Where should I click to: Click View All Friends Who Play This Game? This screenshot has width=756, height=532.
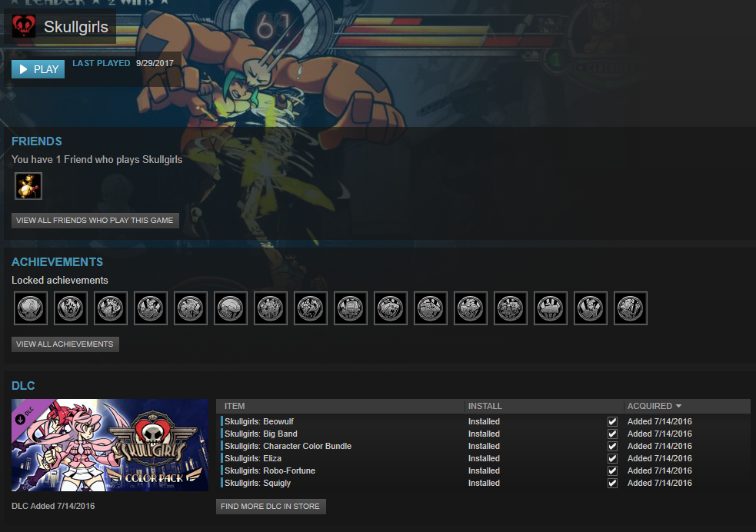pos(95,220)
